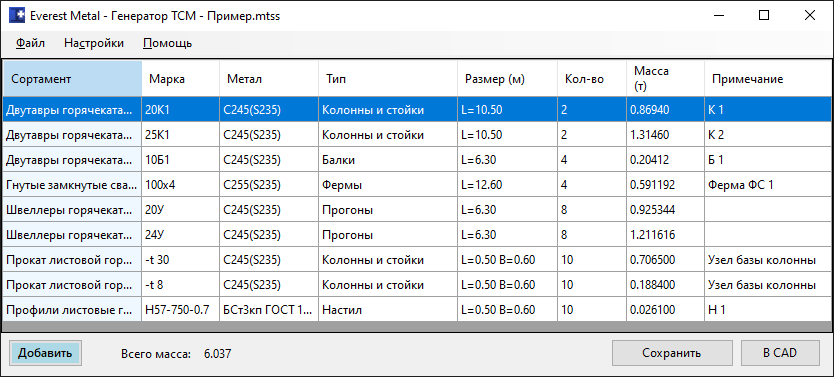Sort by the Сортамент column header
This screenshot has width=834, height=377.
tap(72, 79)
